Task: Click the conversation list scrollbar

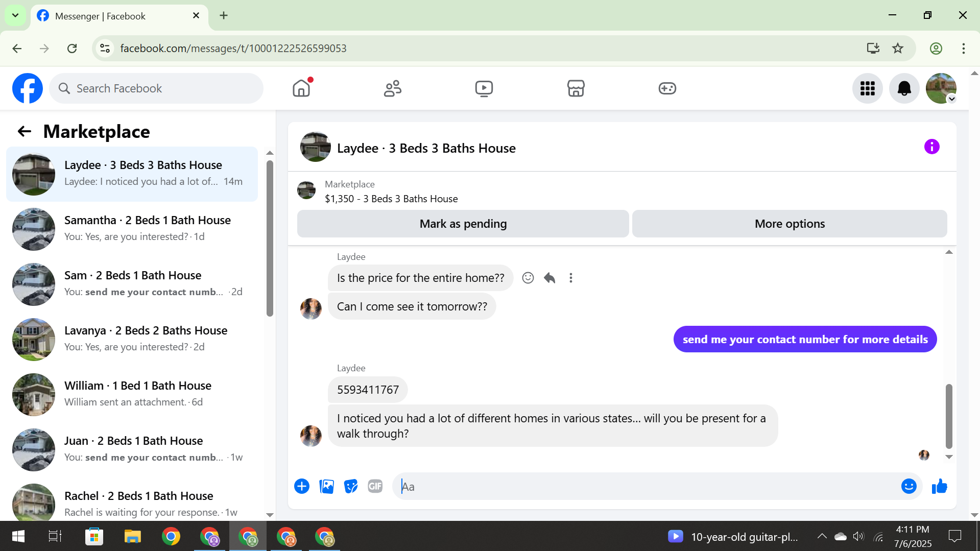Action: coord(270,239)
